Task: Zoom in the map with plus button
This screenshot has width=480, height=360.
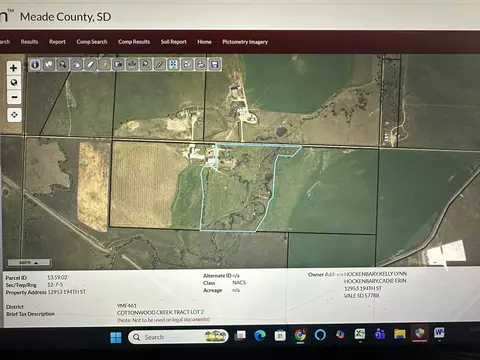Action: (x=14, y=68)
